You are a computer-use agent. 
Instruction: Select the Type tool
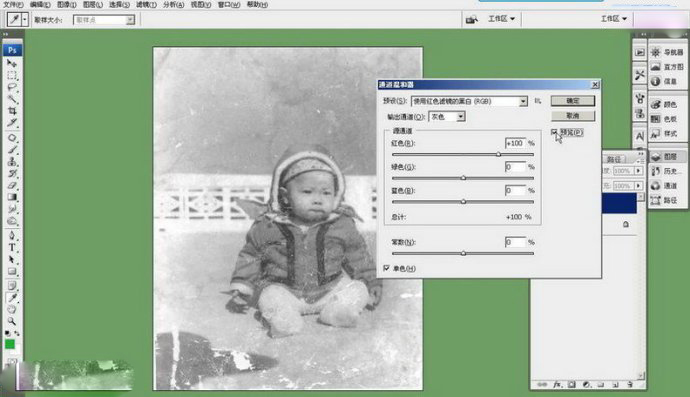point(12,247)
